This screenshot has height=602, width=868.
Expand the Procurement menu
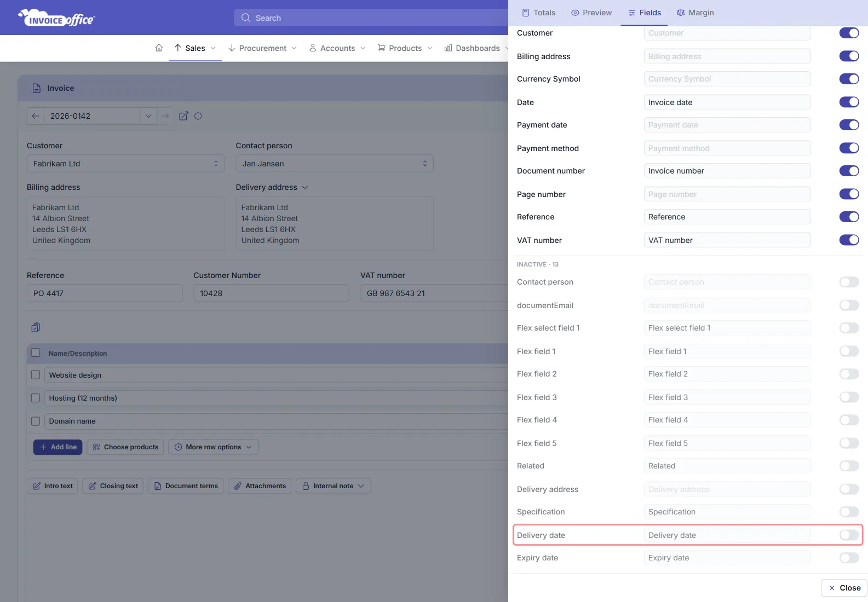pos(262,48)
